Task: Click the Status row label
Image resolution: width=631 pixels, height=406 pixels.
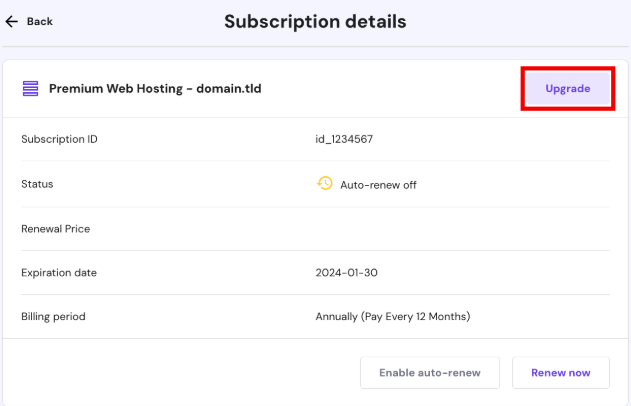Action: coord(37,184)
